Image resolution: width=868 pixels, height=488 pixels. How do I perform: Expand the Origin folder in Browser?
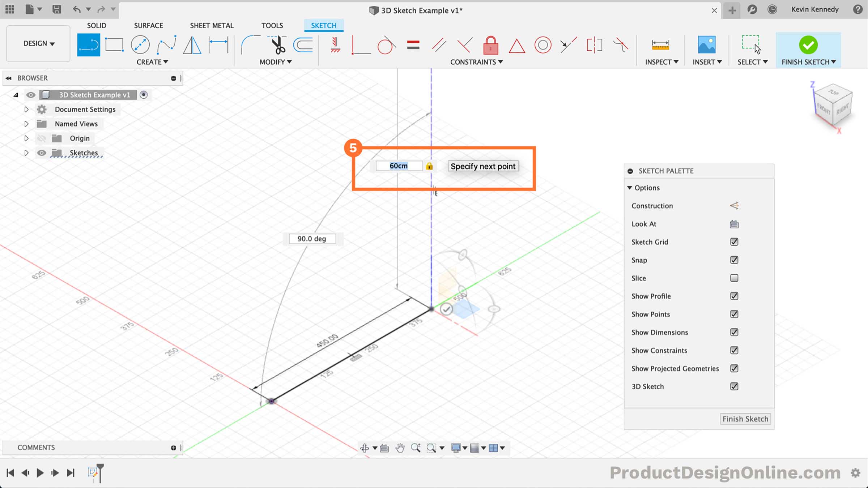(26, 138)
